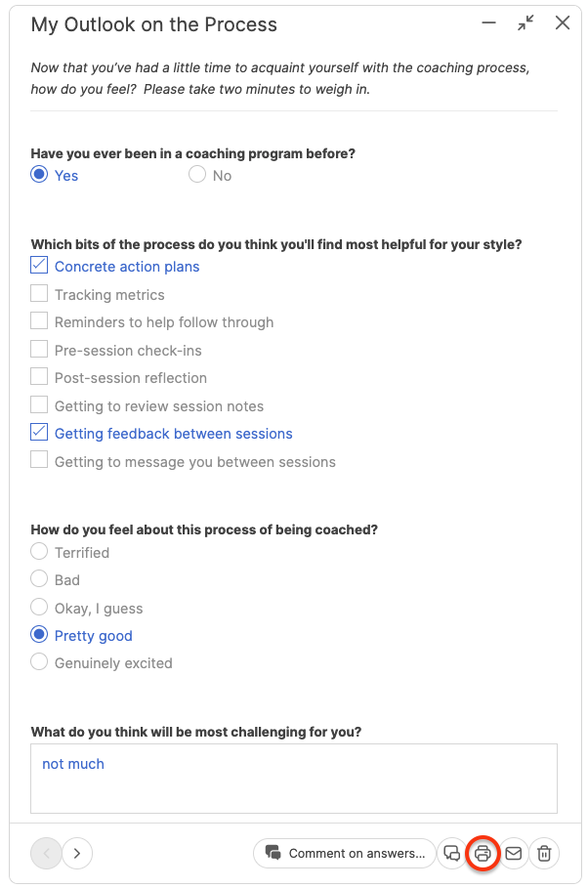The height and width of the screenshot is (888, 588).
Task: Click the Comment on answers button
Action: tap(345, 854)
